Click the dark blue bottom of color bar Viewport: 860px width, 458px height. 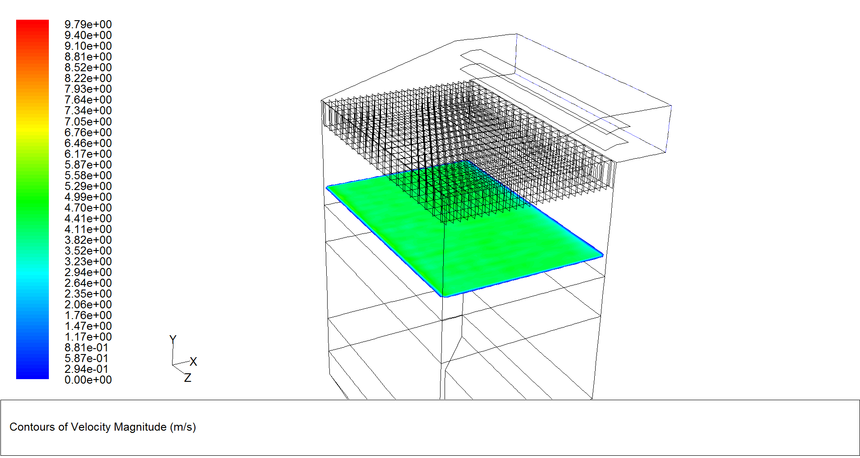[x=32, y=373]
